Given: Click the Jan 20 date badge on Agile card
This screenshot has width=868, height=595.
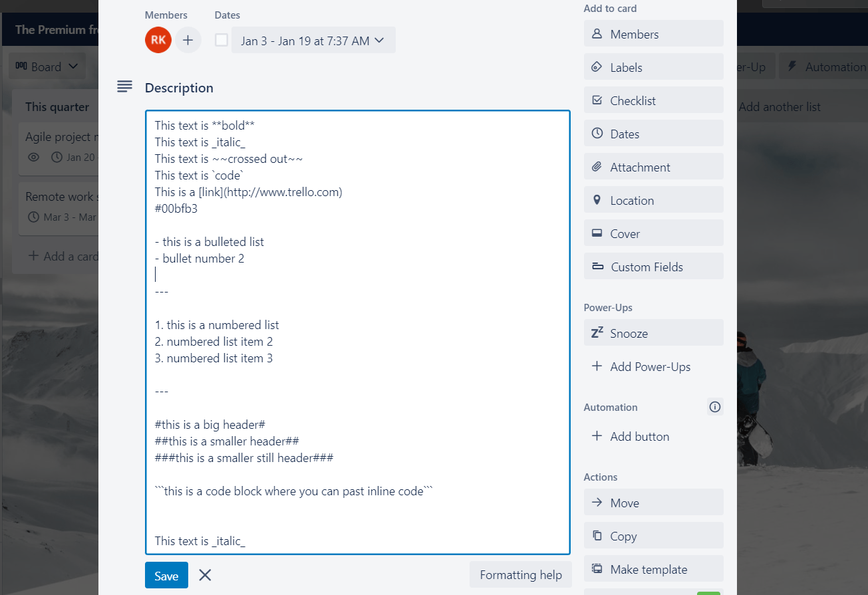Looking at the screenshot, I should pos(74,158).
